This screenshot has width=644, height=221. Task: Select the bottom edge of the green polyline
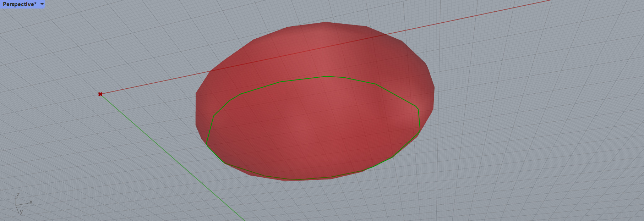pos(298,179)
